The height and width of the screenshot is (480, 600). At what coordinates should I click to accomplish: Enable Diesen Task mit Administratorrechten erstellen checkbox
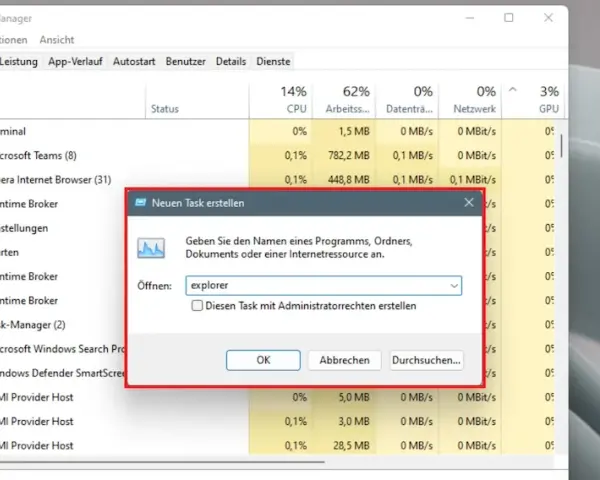[197, 306]
